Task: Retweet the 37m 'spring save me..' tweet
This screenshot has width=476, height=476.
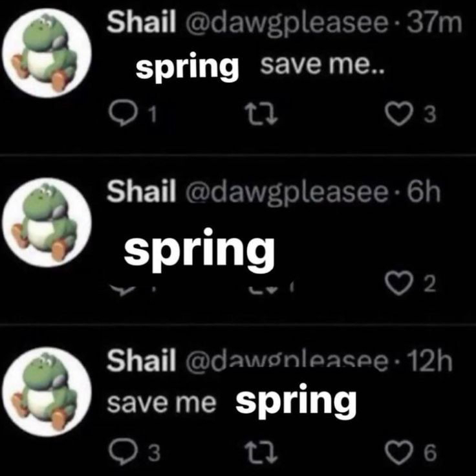Action: [x=262, y=114]
